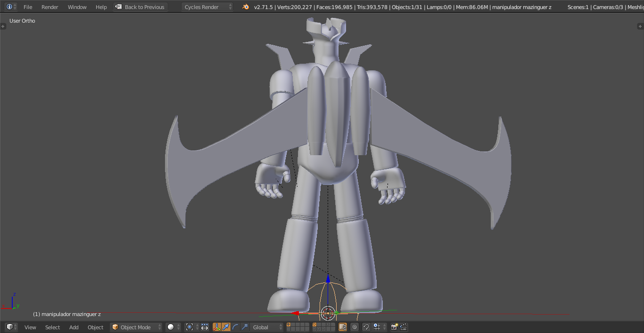Click Back to Previous button
644x333 pixels.
[x=140, y=7]
